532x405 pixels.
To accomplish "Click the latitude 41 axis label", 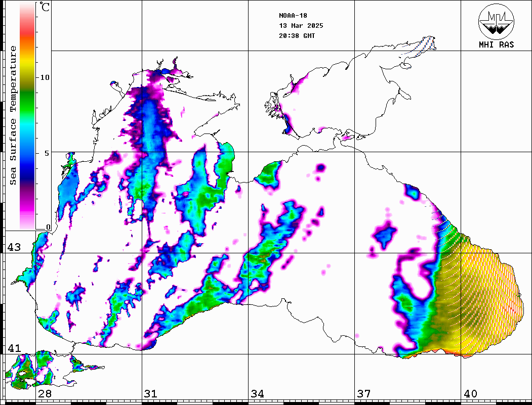I will click(14, 348).
